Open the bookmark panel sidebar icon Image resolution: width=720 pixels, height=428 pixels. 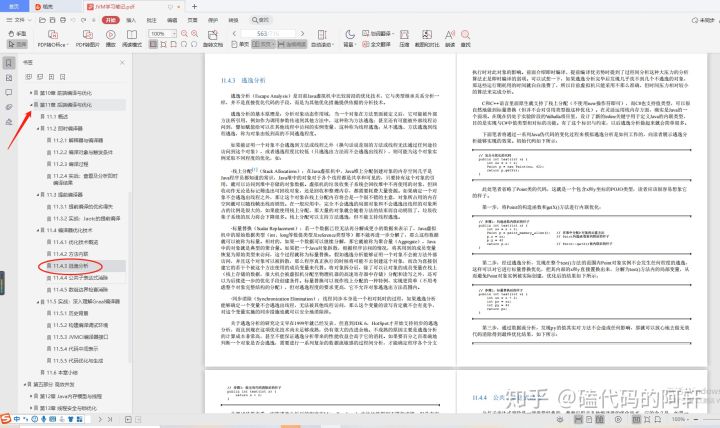point(9,63)
